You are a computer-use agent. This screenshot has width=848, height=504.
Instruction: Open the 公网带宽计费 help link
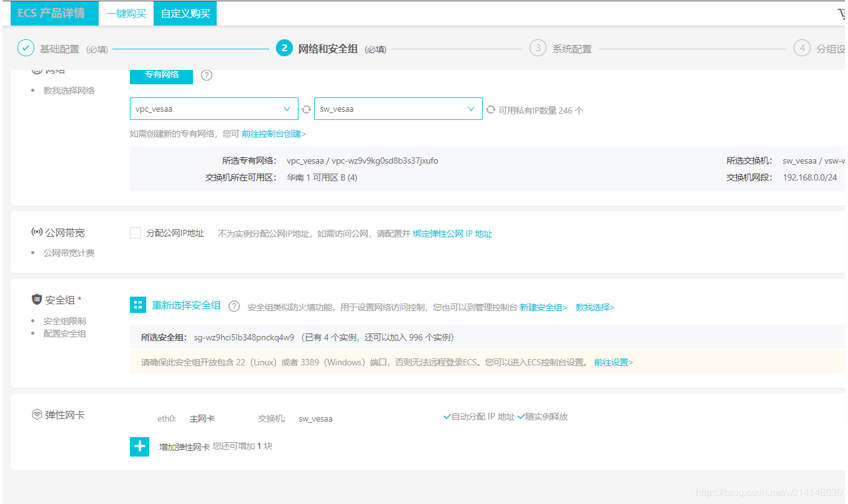(69, 253)
